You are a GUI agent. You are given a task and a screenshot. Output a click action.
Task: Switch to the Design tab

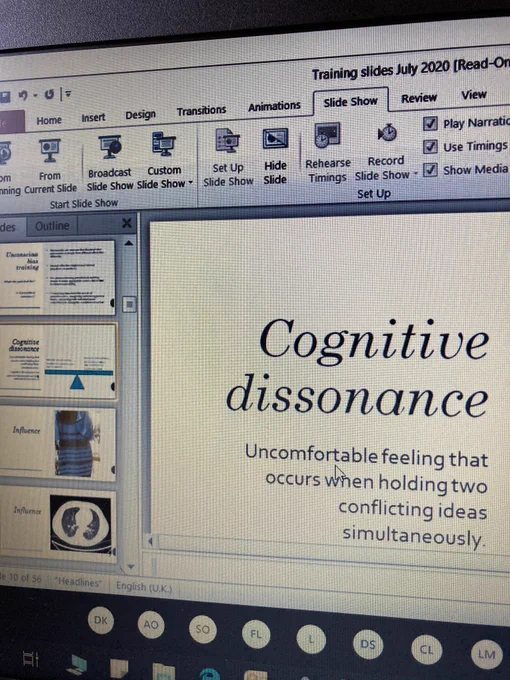141,115
